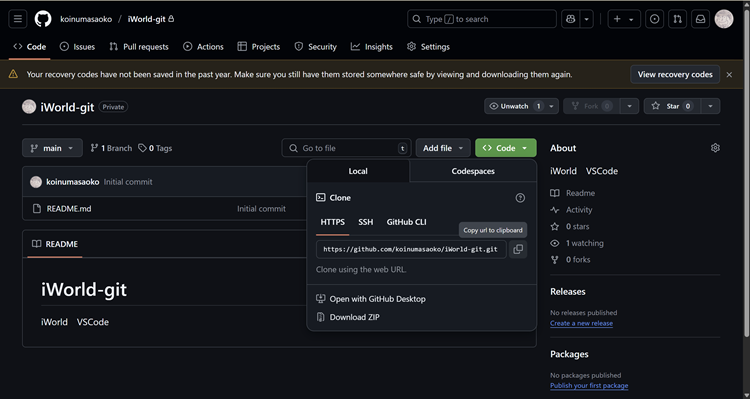Open the Add file dropdown

click(443, 148)
